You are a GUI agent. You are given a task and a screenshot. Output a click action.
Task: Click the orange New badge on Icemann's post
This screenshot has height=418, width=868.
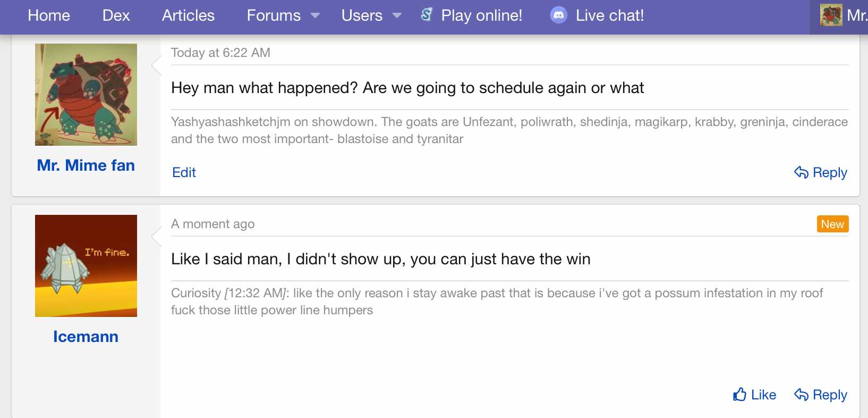[x=832, y=224]
